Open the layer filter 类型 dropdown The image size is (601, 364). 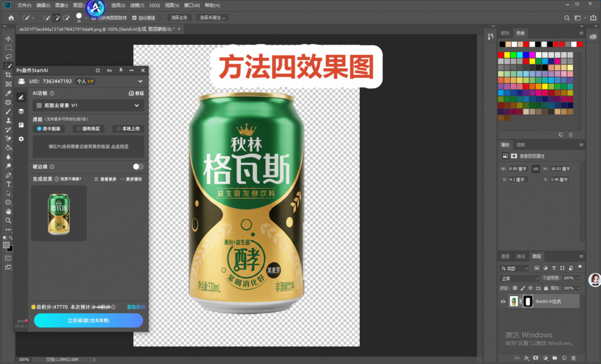[514, 268]
